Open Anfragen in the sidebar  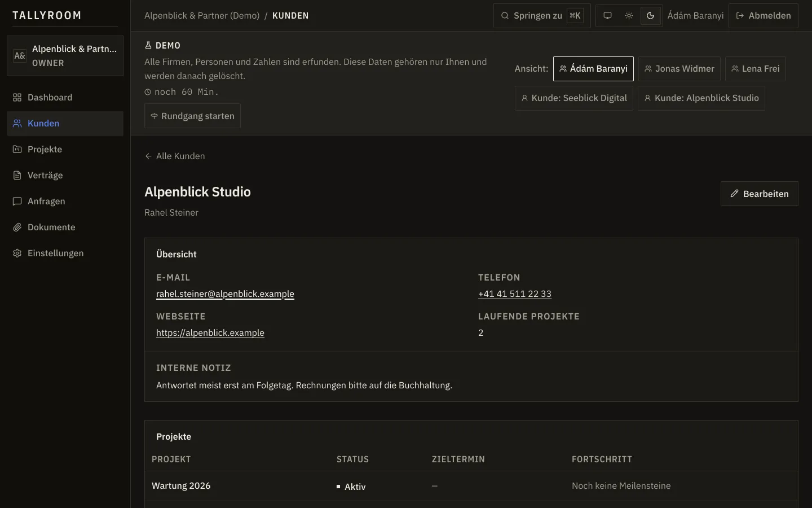(x=65, y=202)
